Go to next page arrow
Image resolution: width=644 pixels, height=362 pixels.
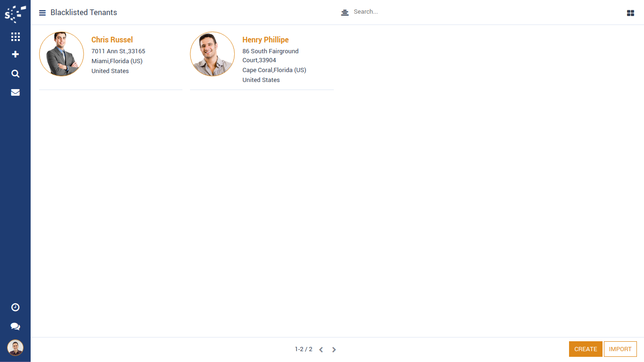coord(334,350)
